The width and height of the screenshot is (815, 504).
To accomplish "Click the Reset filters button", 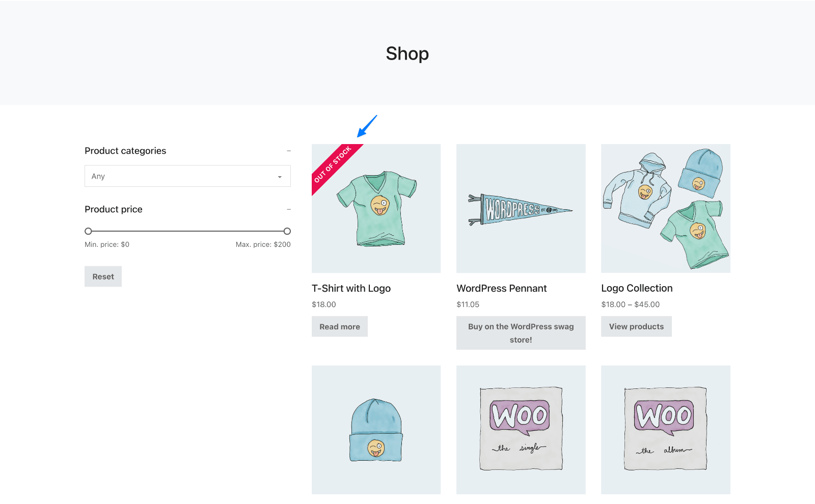I will 103,276.
